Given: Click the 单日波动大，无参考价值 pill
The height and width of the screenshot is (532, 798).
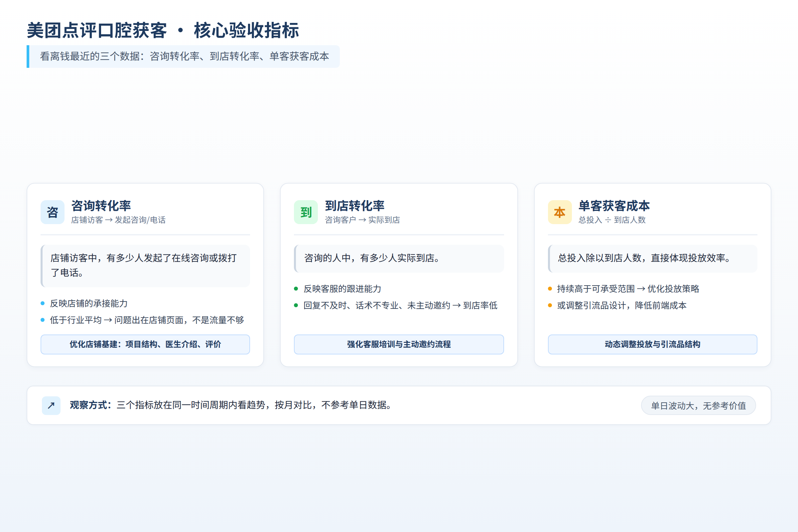Looking at the screenshot, I should point(698,405).
